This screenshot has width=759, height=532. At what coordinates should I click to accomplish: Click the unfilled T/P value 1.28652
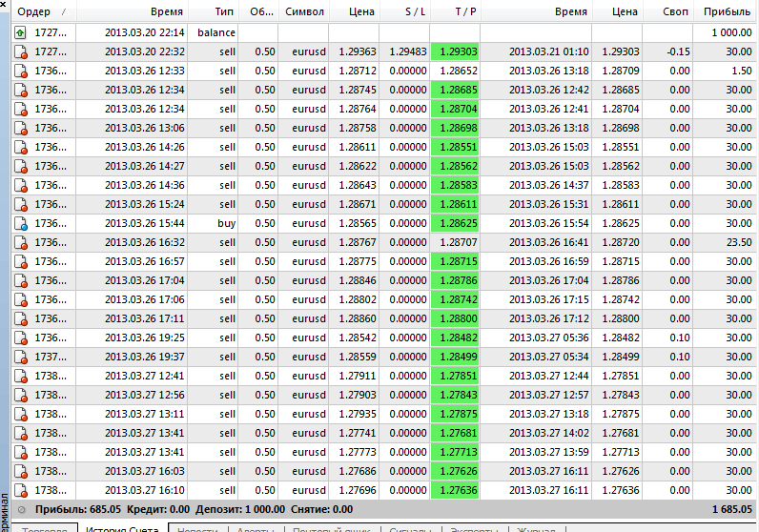(x=459, y=72)
